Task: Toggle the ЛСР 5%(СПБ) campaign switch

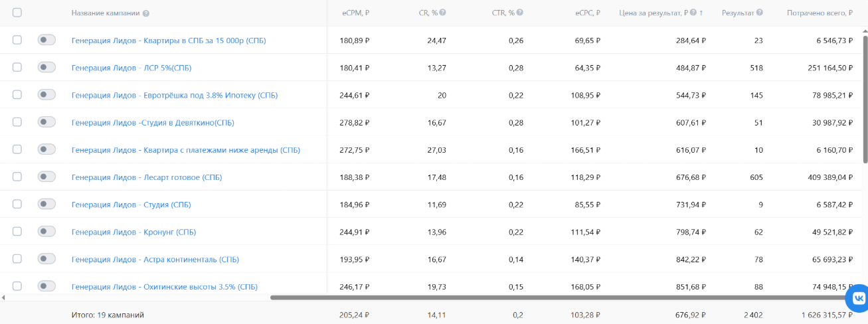Action: pos(46,67)
